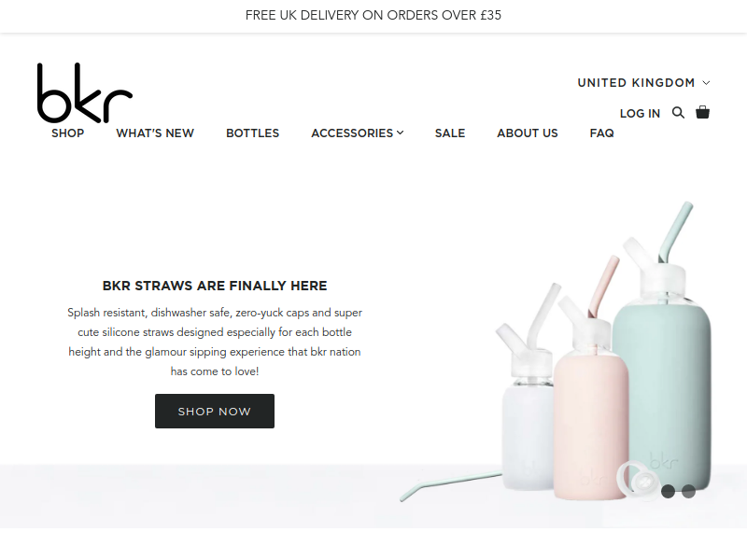747x560 pixels.
Task: Expand the Accessories submenu chevron
Action: [x=401, y=133]
